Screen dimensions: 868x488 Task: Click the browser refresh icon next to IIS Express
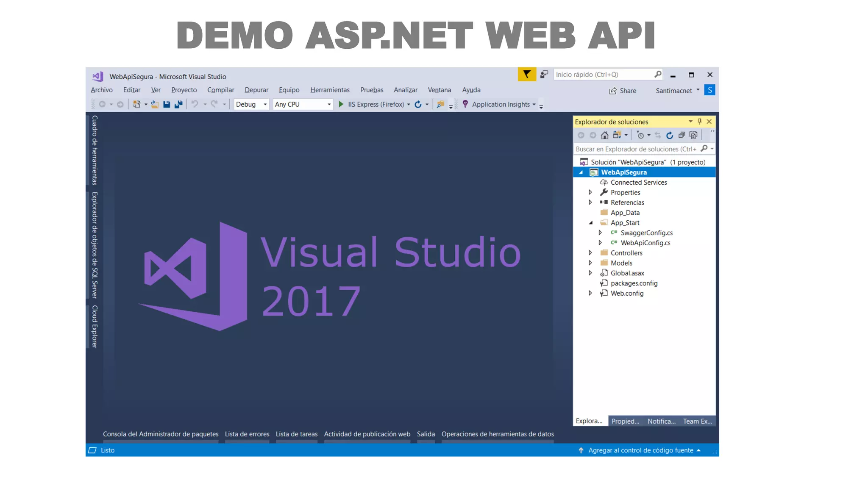[x=418, y=104]
